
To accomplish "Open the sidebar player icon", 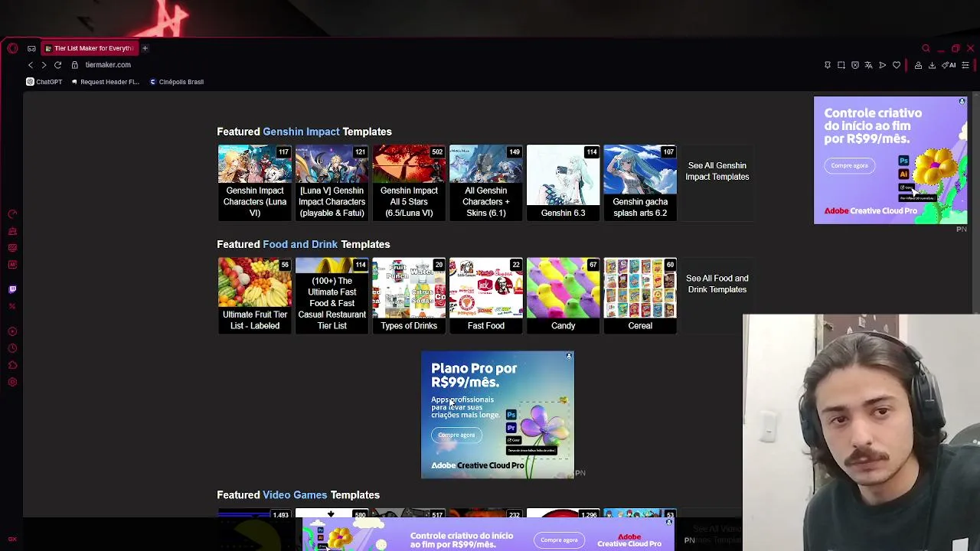I will pos(12,331).
